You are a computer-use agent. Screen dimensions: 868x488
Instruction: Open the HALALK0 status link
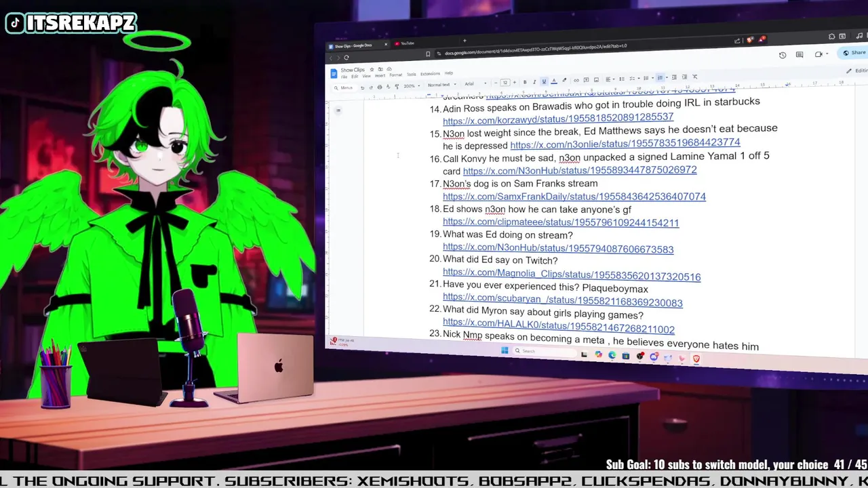point(559,327)
